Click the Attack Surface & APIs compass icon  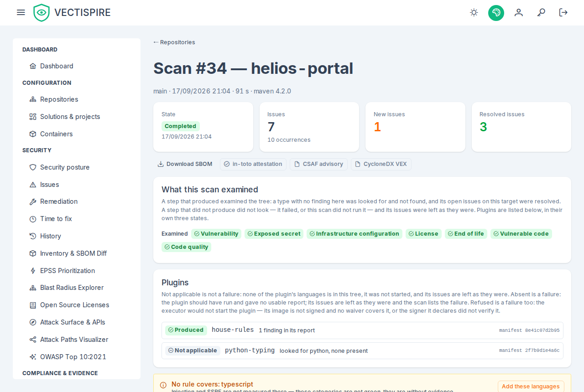point(33,322)
